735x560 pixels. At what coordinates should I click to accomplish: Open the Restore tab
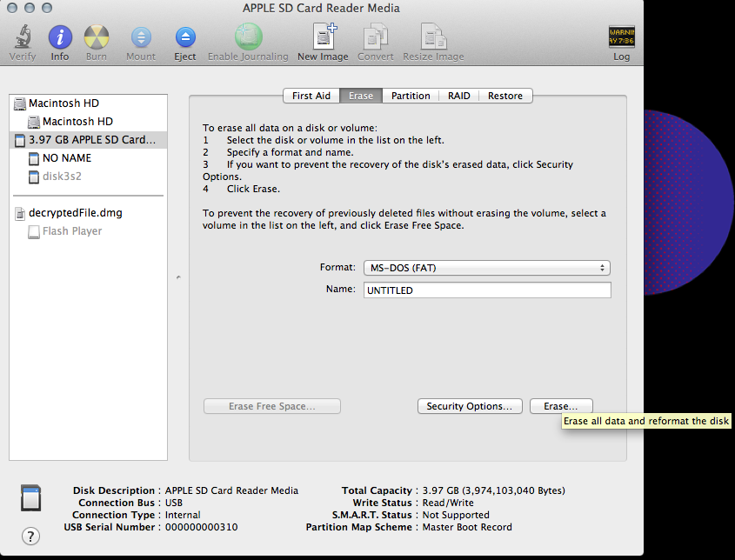coord(505,96)
